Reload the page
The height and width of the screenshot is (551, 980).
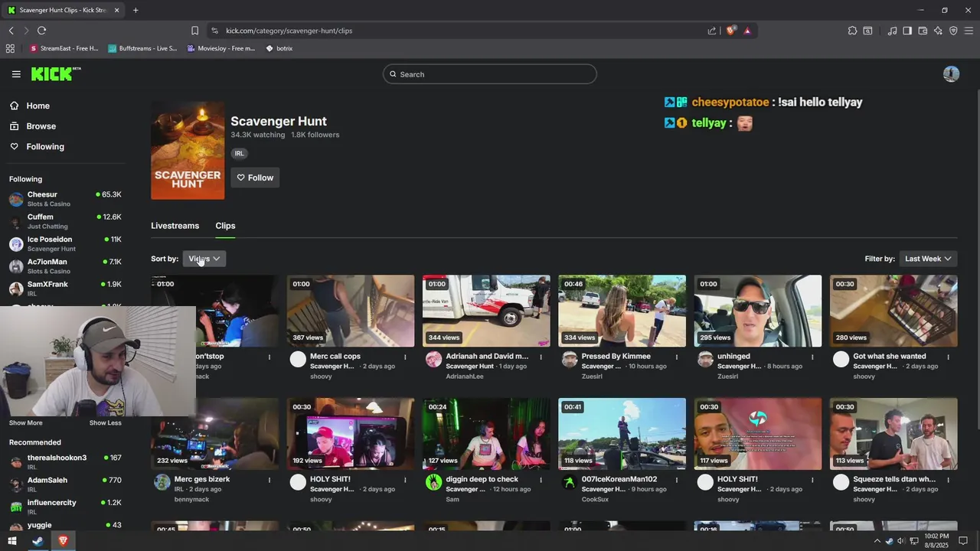[41, 31]
